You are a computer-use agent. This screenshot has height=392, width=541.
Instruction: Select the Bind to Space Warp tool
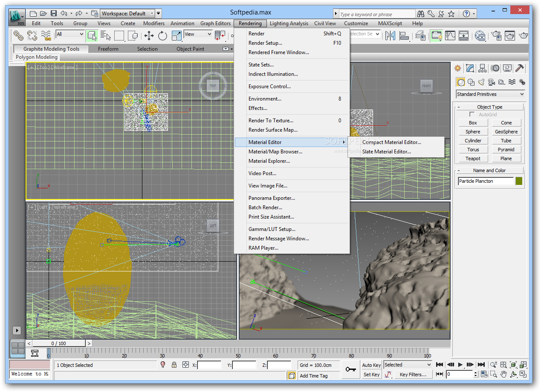46,35
